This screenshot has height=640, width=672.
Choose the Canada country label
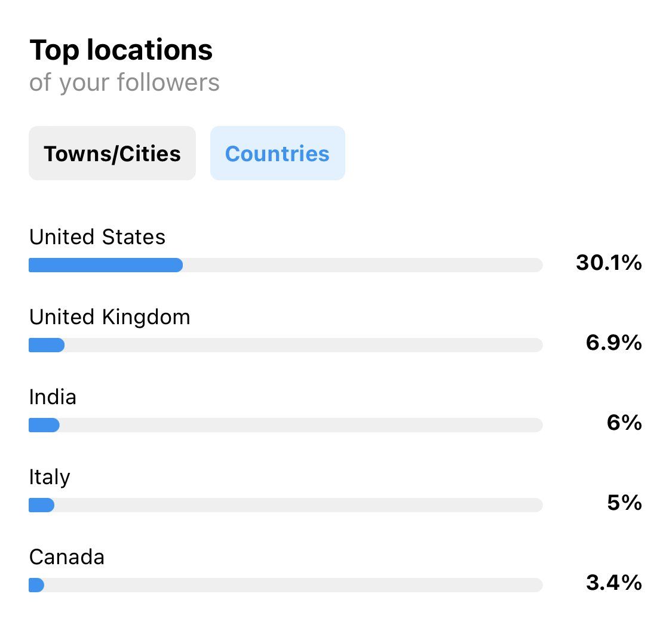point(67,557)
